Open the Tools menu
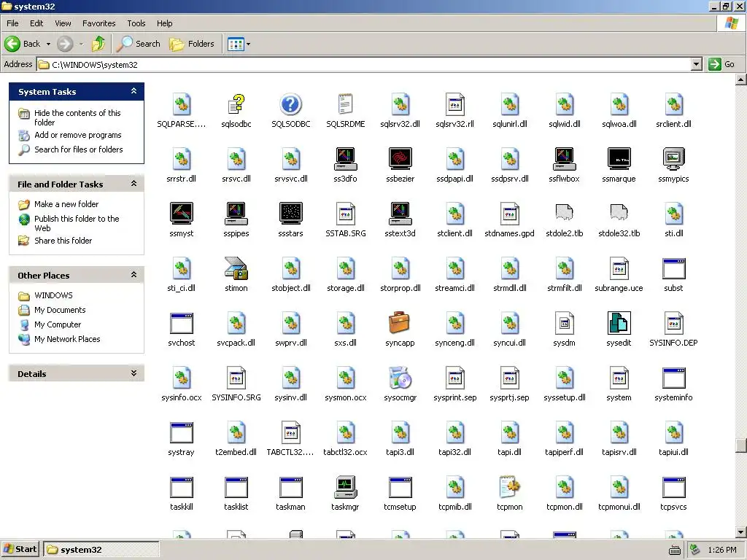 (x=136, y=23)
